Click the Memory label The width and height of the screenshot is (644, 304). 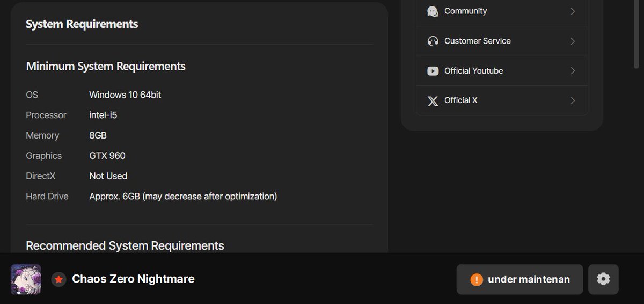pos(42,136)
